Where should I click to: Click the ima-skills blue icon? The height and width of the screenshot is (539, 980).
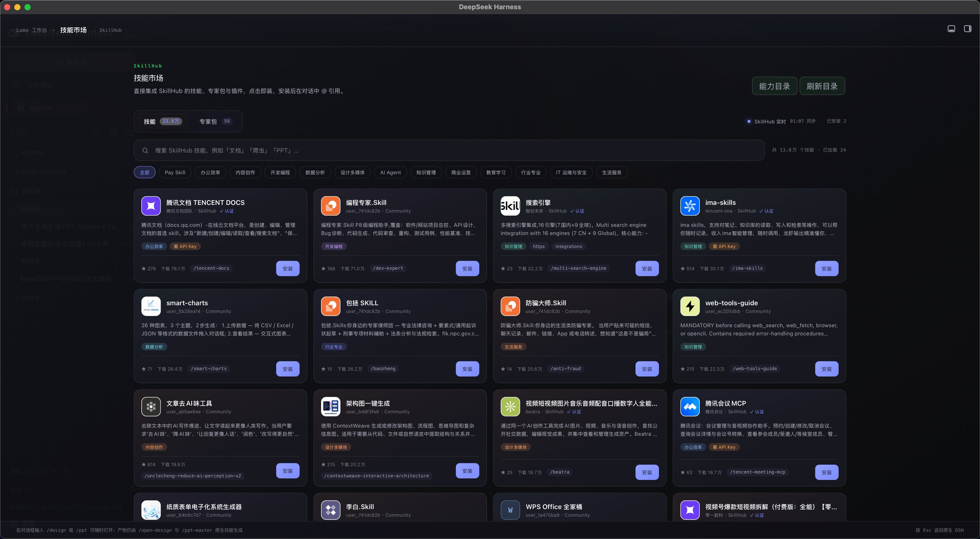point(690,206)
